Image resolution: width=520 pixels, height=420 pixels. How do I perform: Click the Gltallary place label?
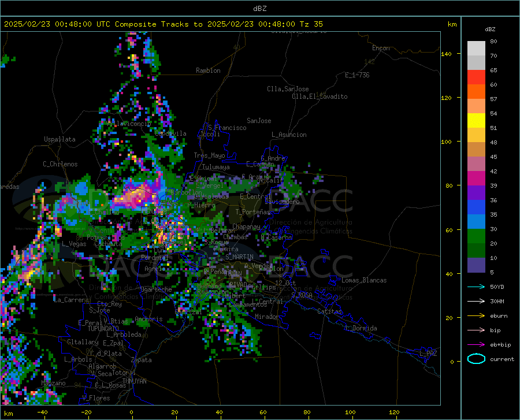pos(83,342)
